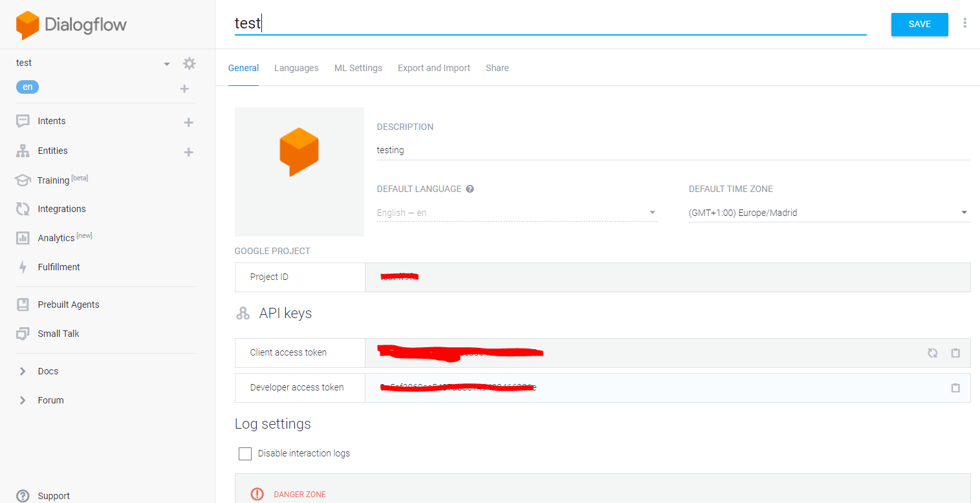Click the description field 'testing'

click(x=674, y=150)
